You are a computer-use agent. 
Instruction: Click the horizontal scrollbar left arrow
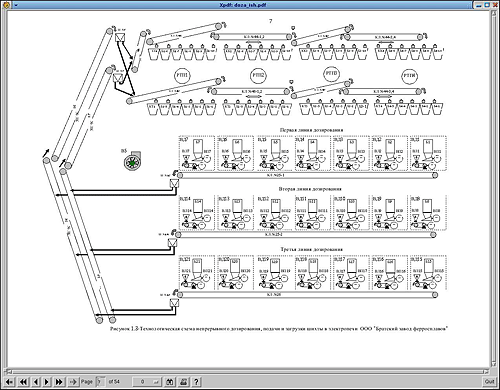(6, 371)
